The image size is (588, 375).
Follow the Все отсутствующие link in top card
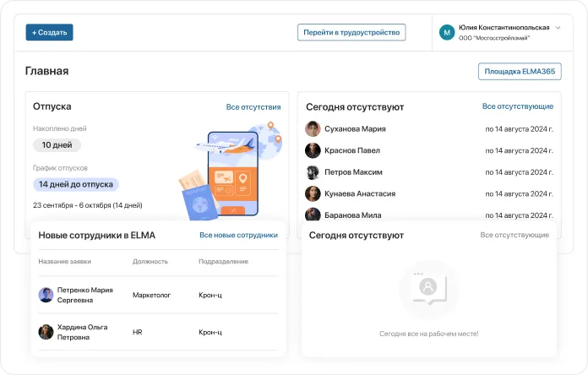518,106
